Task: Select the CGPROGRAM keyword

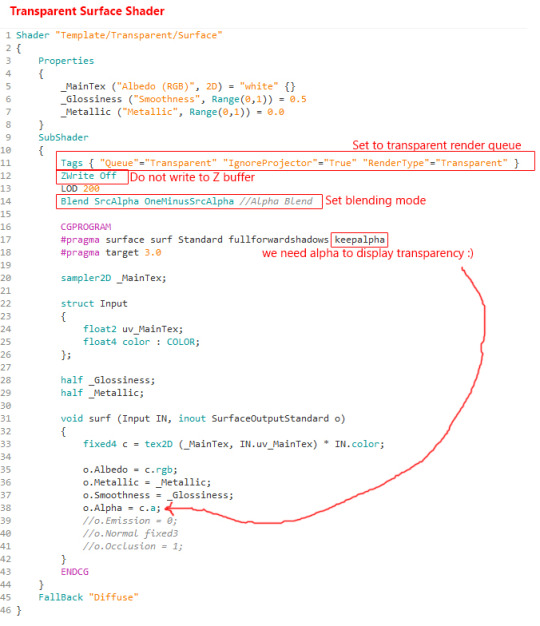Action: [x=86, y=227]
